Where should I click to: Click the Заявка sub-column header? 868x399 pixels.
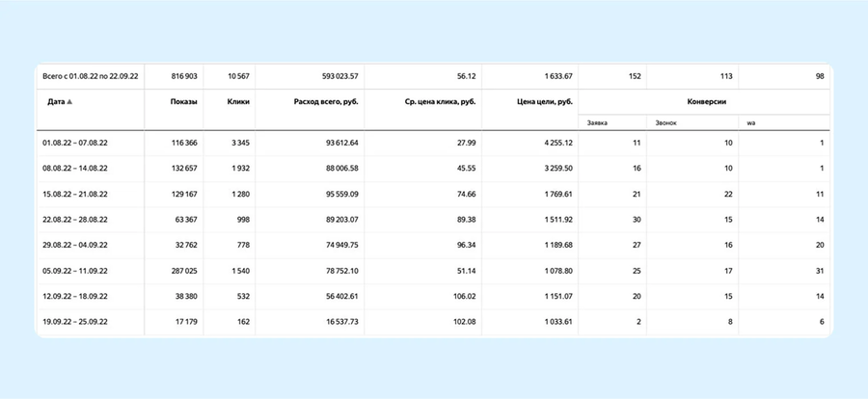[x=597, y=122]
